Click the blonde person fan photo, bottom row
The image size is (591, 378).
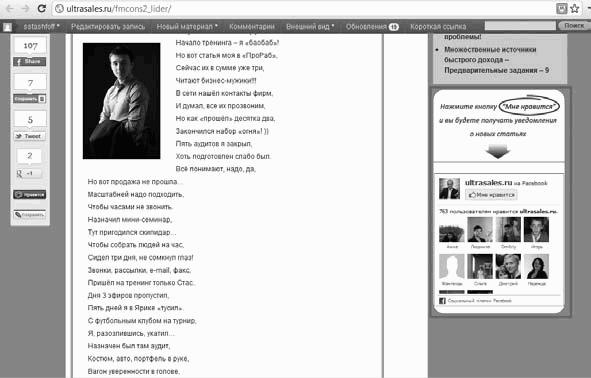click(x=508, y=266)
